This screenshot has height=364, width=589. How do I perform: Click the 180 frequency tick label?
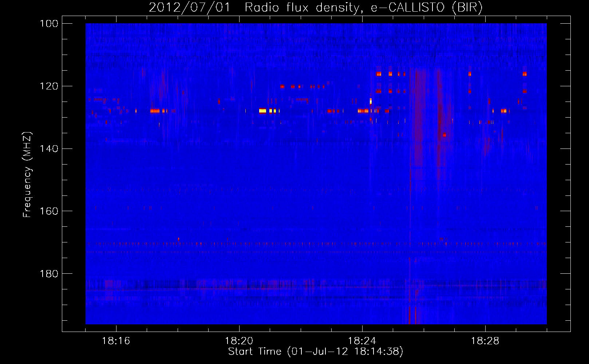coord(48,274)
